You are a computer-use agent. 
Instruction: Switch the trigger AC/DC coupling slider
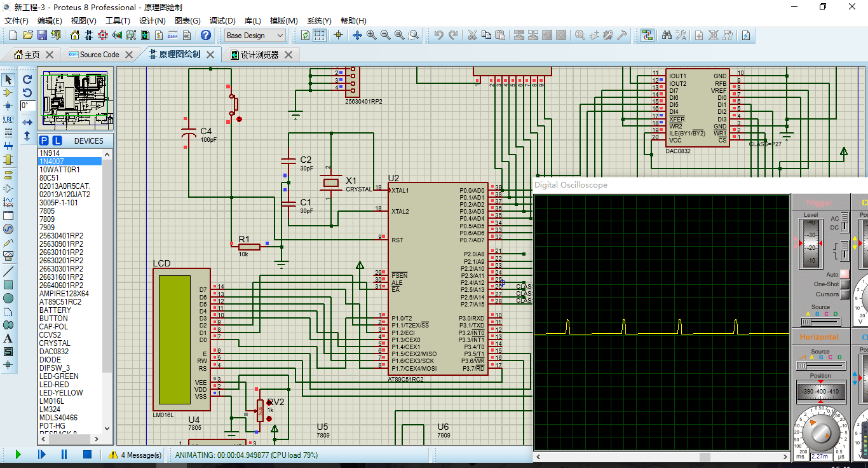click(x=844, y=223)
